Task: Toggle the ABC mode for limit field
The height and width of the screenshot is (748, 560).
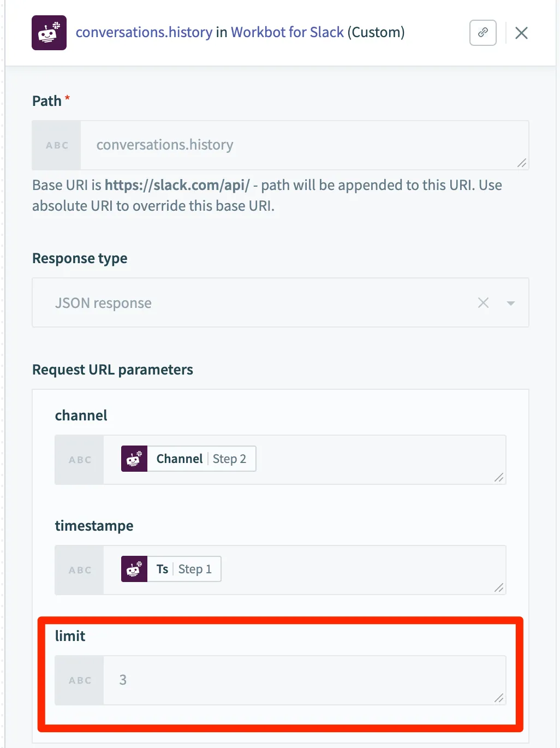Action: (80, 680)
